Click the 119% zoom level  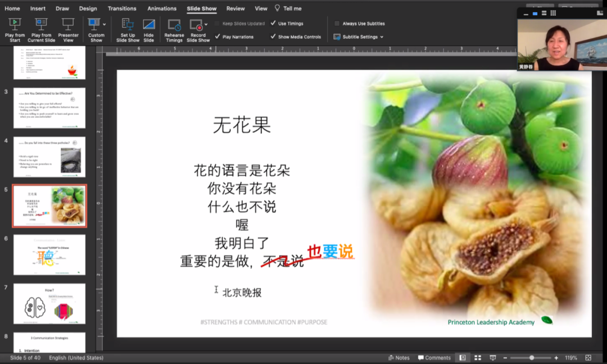(571, 358)
